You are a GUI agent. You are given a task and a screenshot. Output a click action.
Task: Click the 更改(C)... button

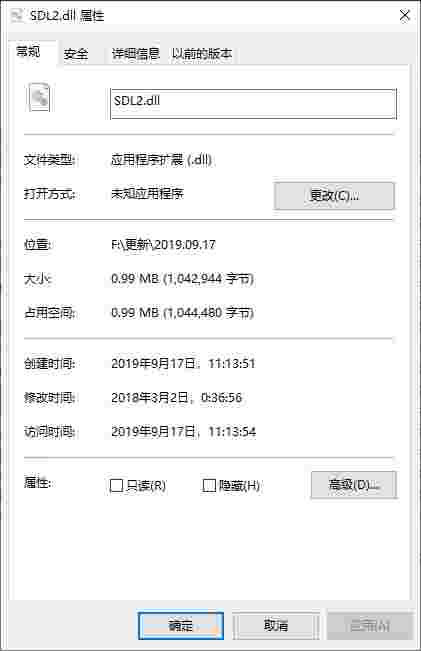coord(334,196)
